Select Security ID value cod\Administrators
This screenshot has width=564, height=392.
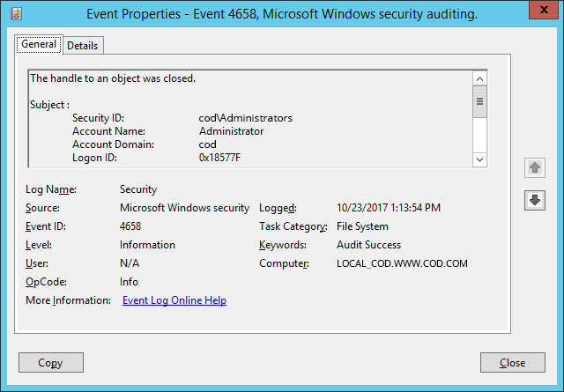[246, 118]
